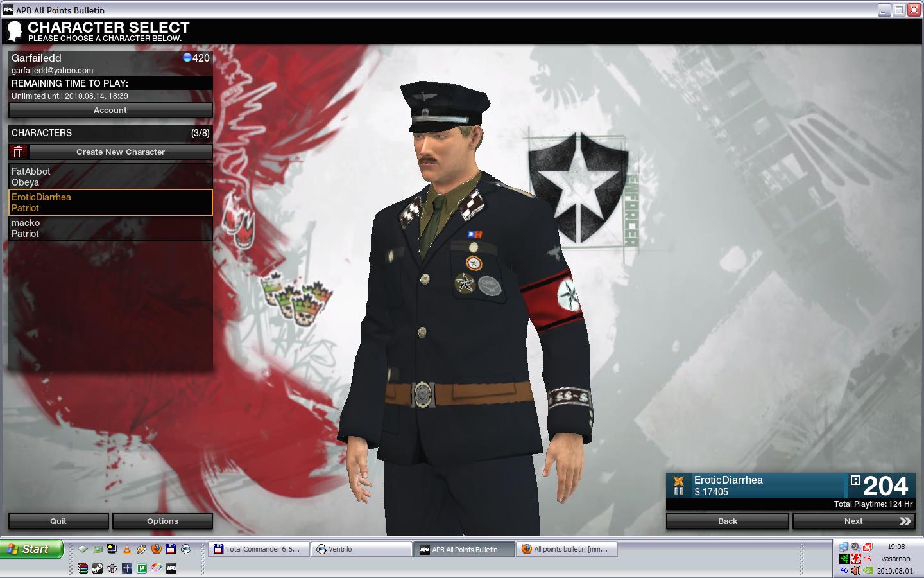Open Steam from the quick launch bar
Screen dimensions: 924x578
click(x=98, y=568)
